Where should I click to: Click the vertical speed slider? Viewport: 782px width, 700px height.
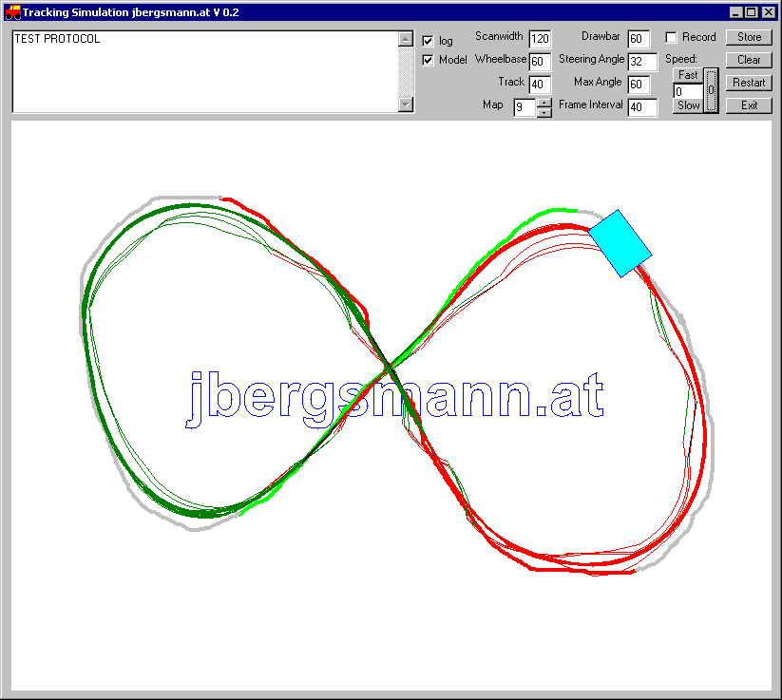(711, 91)
